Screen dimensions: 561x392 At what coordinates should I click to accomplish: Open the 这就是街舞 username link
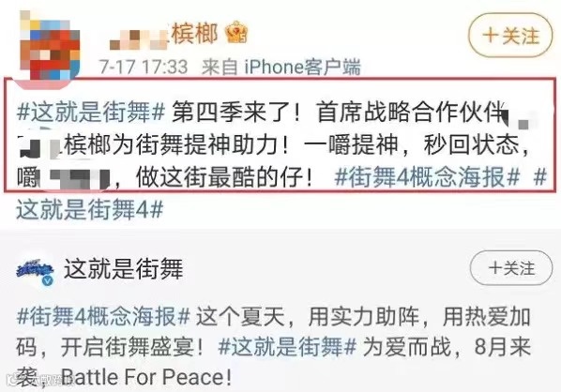pos(124,268)
